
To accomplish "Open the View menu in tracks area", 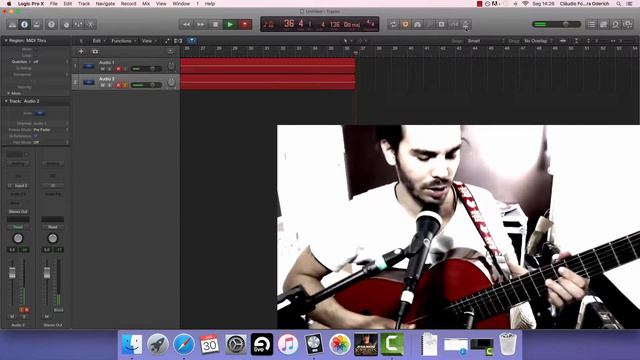I will [149, 41].
